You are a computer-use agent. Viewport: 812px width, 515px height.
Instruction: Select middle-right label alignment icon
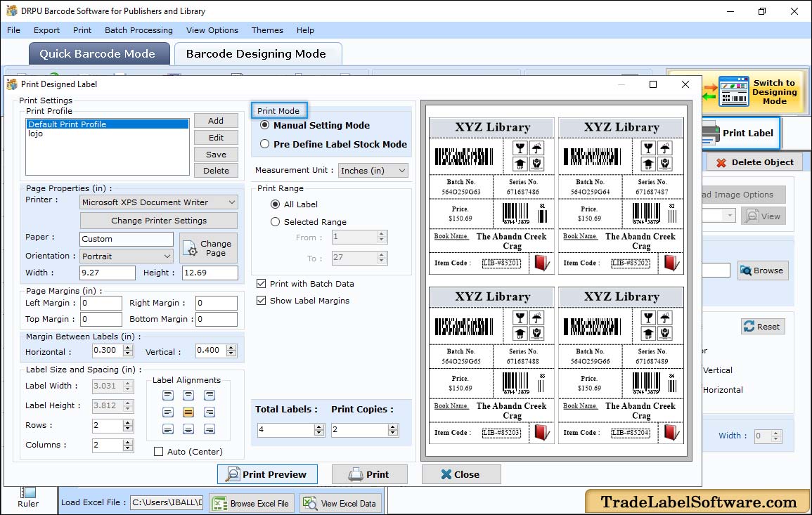point(210,412)
